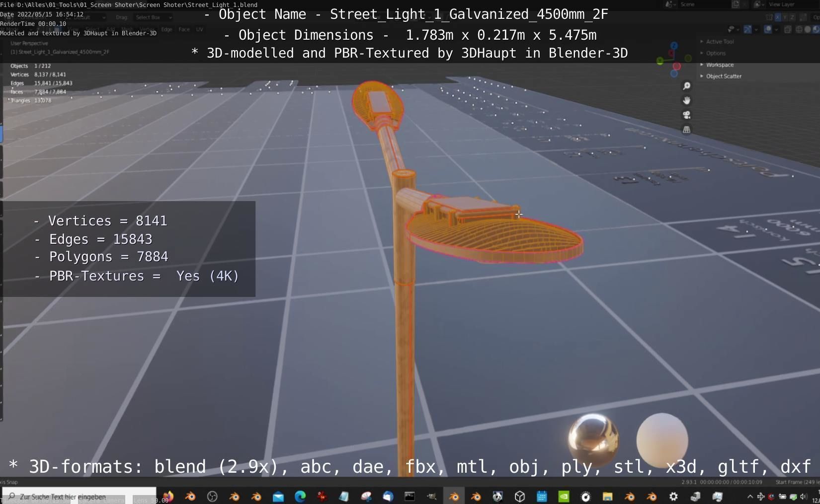Viewport: 820px width, 504px height.
Task: Click the zoom viewport magnifier icon
Action: click(686, 86)
